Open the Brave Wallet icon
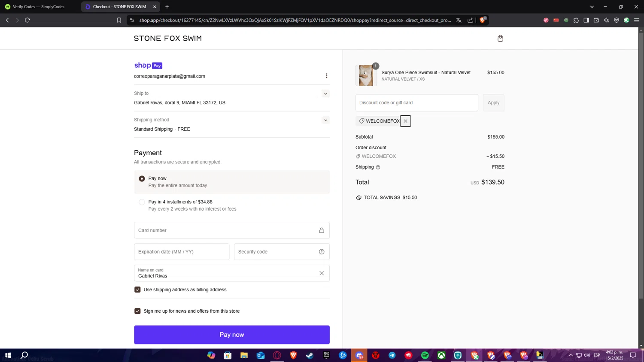The image size is (644, 362). pyautogui.click(x=596, y=20)
